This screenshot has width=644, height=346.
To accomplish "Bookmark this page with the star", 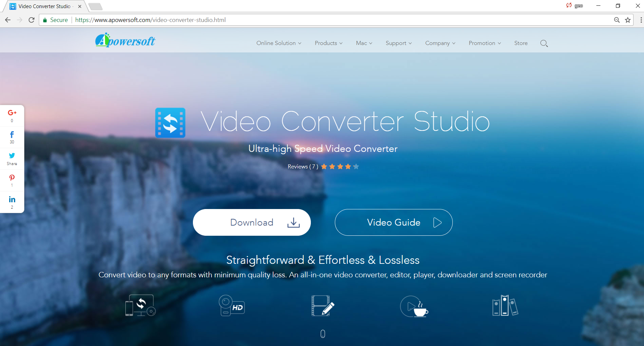I will click(628, 20).
